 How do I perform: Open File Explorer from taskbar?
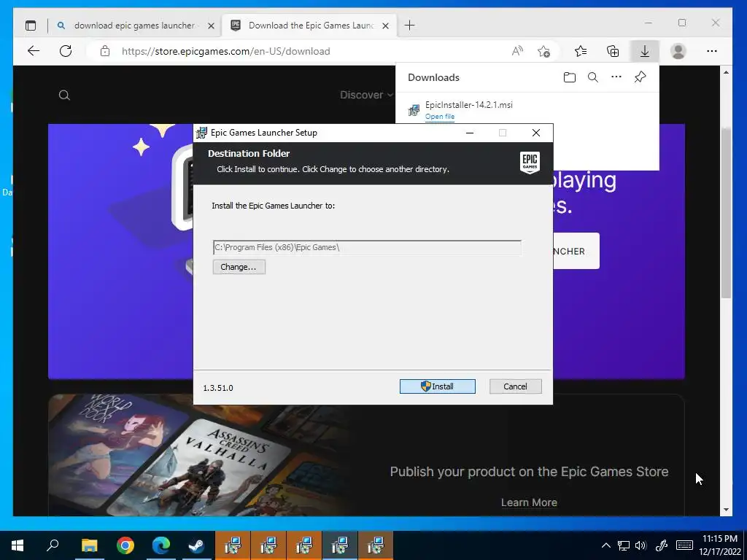[x=89, y=545]
